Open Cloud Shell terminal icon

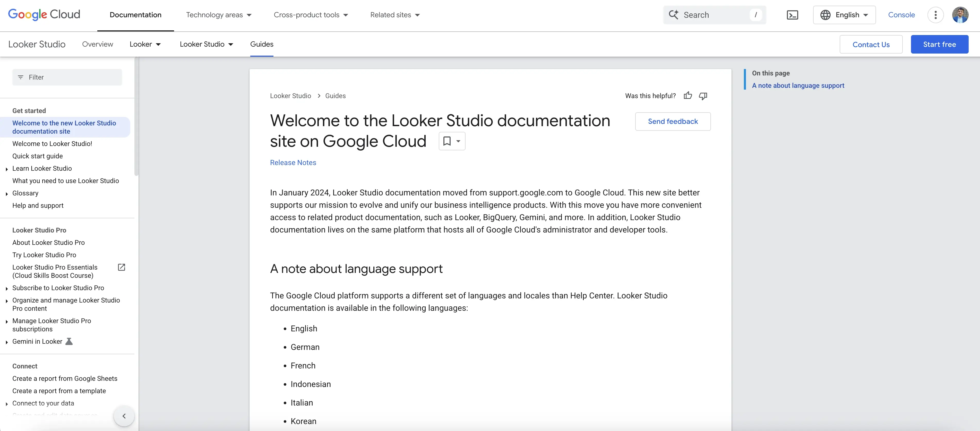click(x=792, y=15)
